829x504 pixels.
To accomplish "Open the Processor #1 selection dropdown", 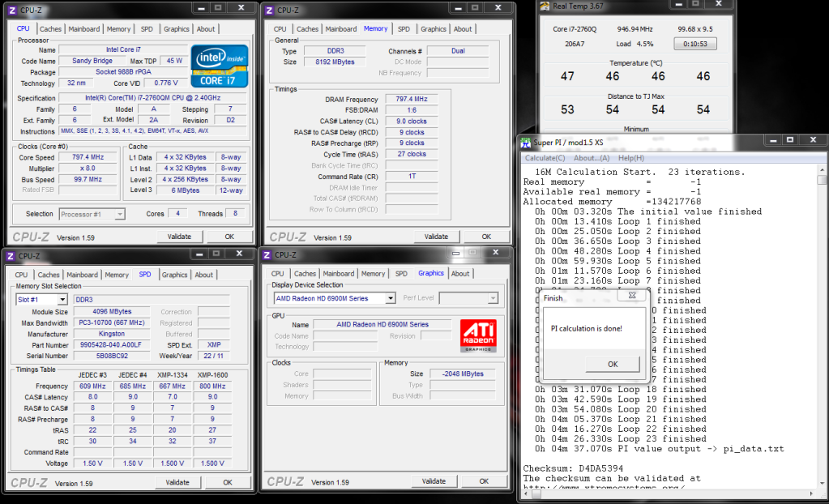I will tap(120, 214).
